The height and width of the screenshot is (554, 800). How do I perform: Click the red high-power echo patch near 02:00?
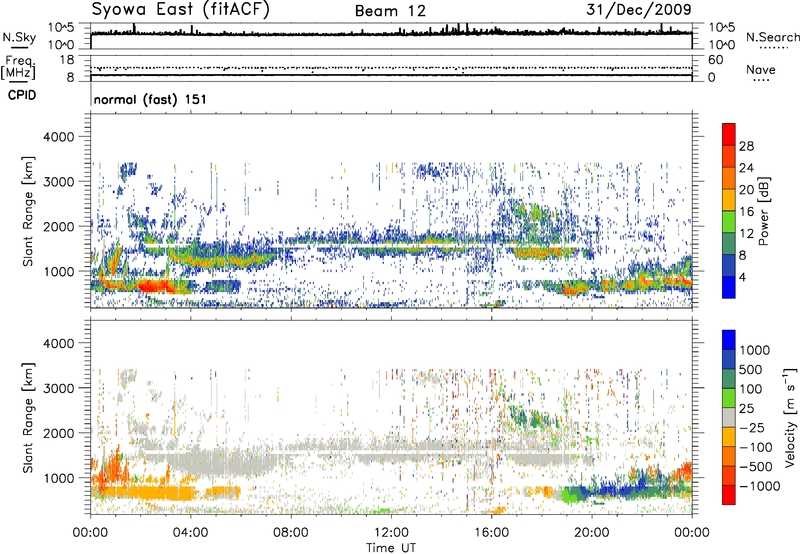click(x=152, y=286)
